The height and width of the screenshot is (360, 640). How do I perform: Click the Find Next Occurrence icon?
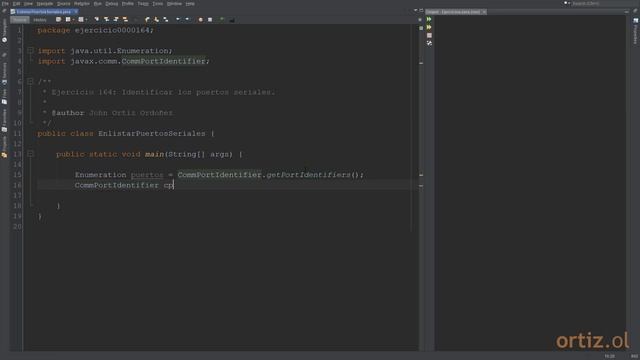[x=116, y=20]
